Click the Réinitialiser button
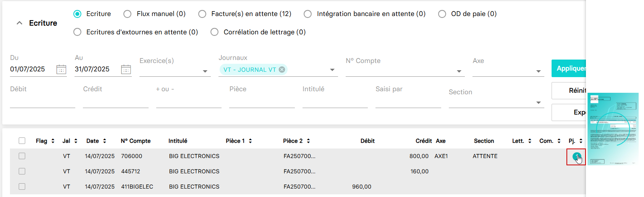 coord(569,91)
